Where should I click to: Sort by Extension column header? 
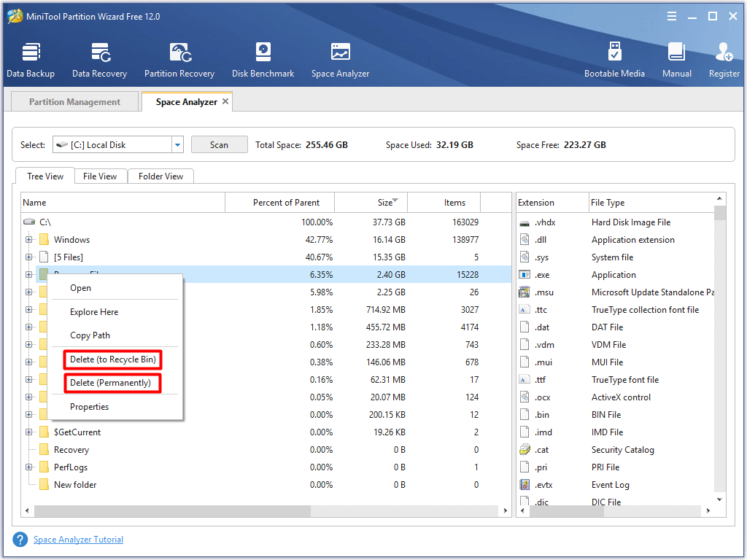click(553, 203)
